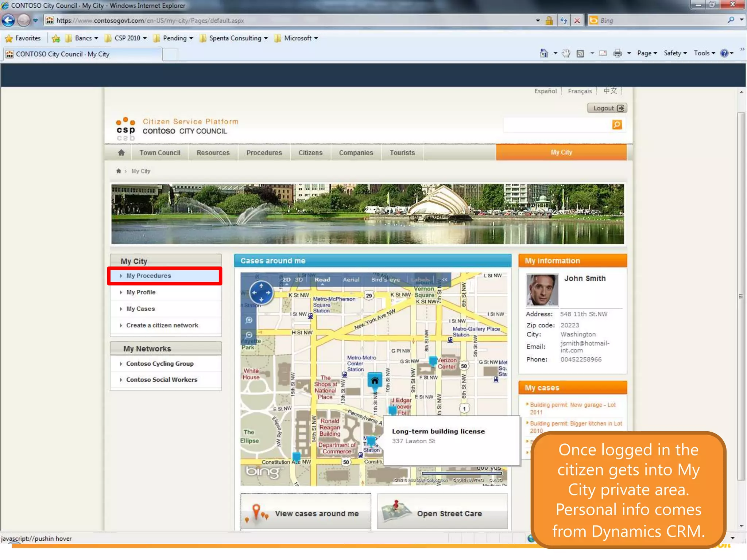Click View cases around me button
The height and width of the screenshot is (560, 747).
coord(306,512)
